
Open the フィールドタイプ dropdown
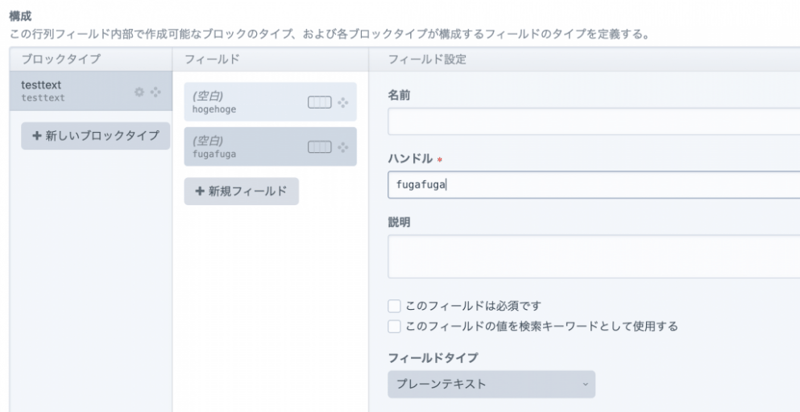click(x=490, y=384)
